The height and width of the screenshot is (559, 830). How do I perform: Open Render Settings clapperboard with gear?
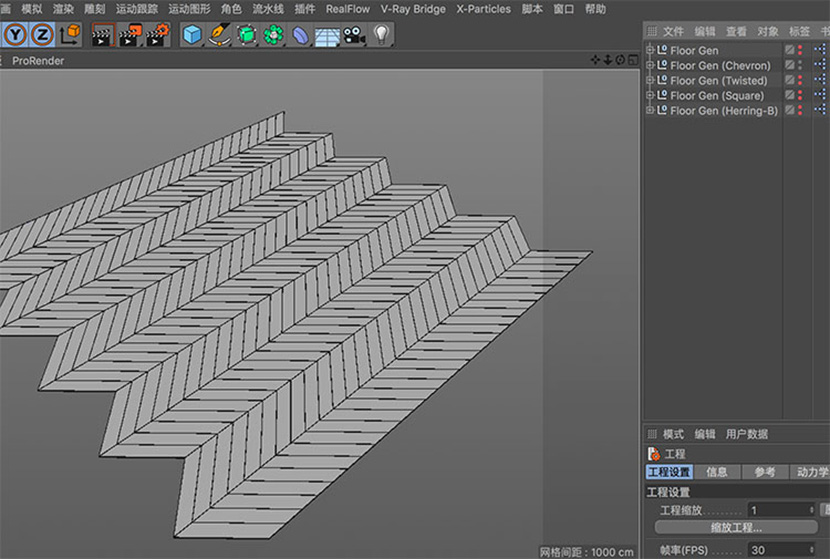[158, 35]
